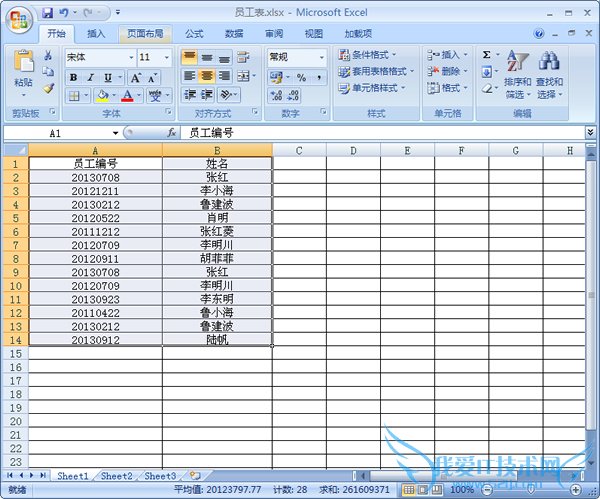600x499 pixels.
Task: Insert a new worksheet tab
Action: click(196, 476)
